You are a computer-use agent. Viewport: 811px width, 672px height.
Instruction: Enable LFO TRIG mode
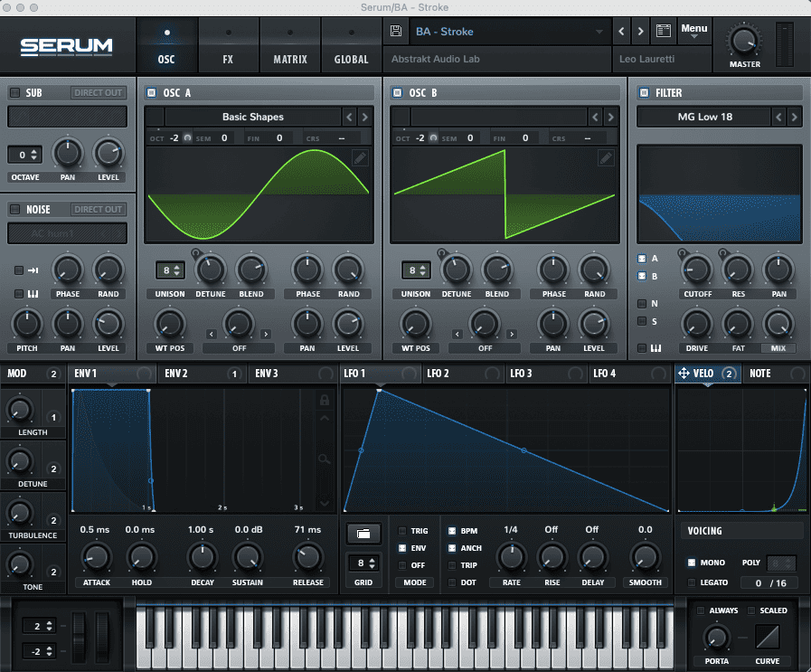click(402, 531)
